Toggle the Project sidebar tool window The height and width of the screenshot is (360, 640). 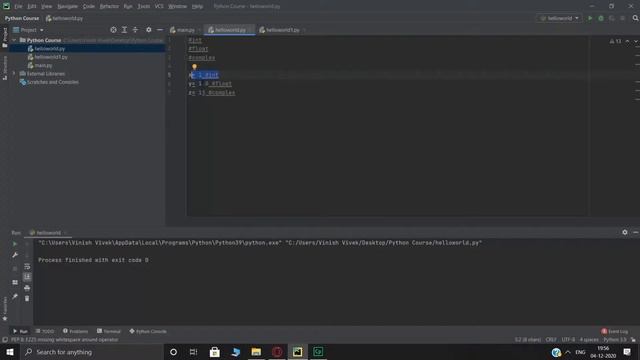[x=5, y=38]
